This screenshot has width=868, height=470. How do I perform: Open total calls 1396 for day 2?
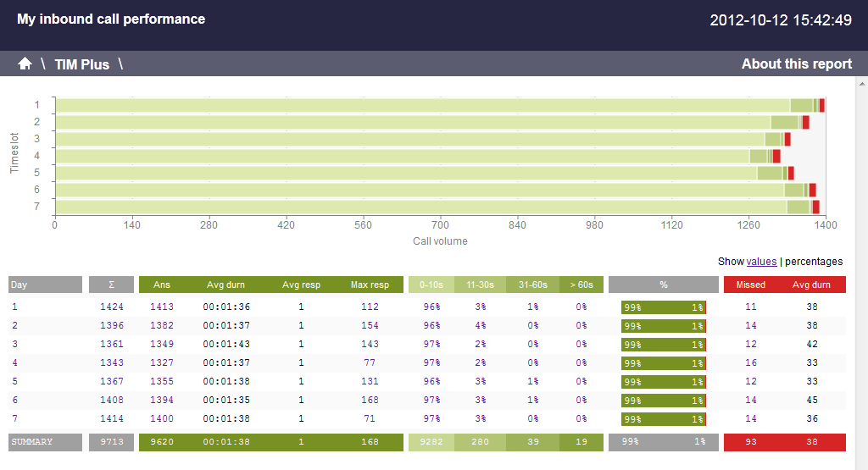point(112,325)
